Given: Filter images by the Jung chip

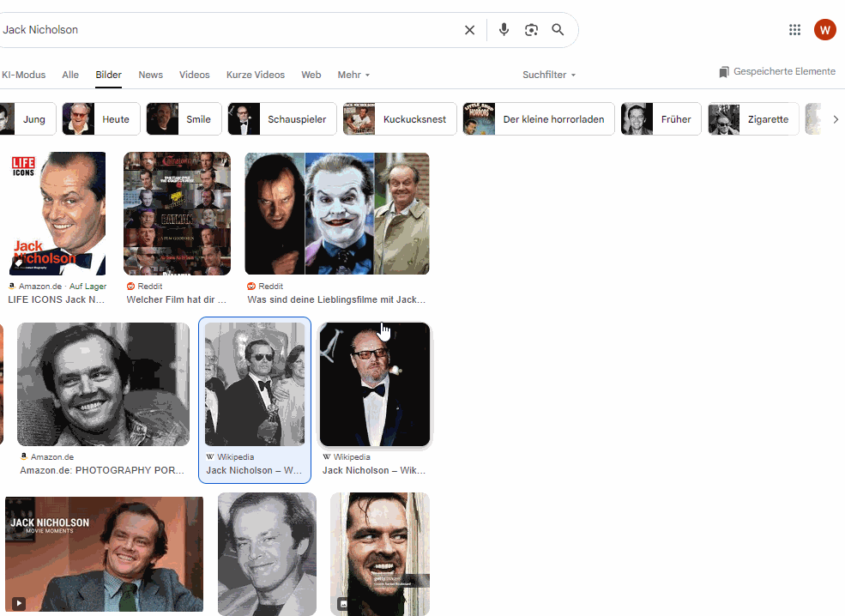Looking at the screenshot, I should pos(27,119).
